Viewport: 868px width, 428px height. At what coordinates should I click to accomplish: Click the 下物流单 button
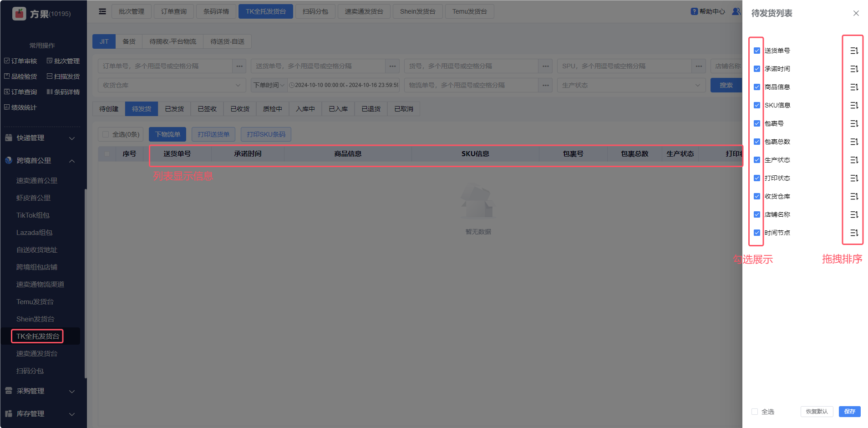(x=168, y=134)
